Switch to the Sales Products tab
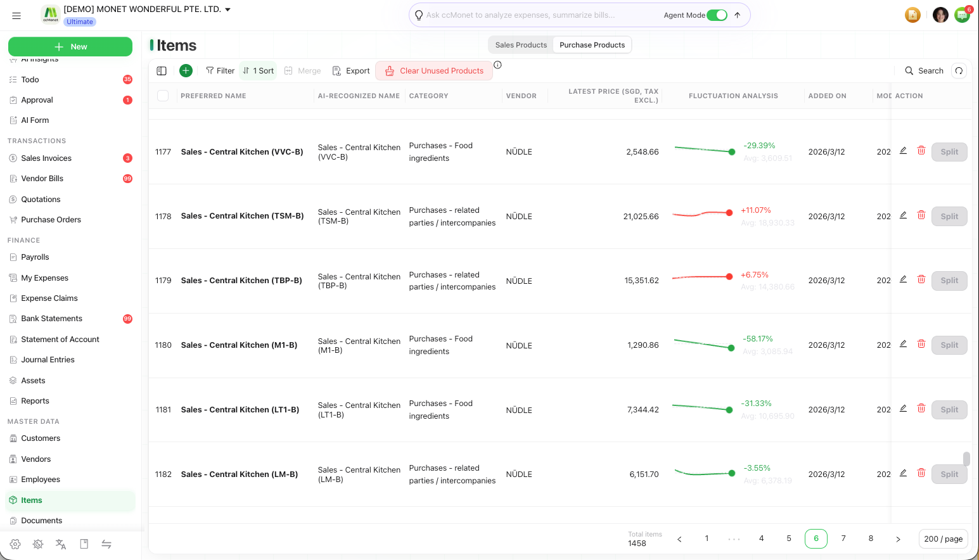Screen dimensions: 979x560 click(521, 45)
